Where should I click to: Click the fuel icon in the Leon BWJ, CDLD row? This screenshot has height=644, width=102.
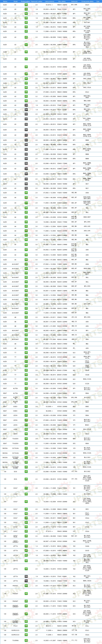tap(26, 430)
